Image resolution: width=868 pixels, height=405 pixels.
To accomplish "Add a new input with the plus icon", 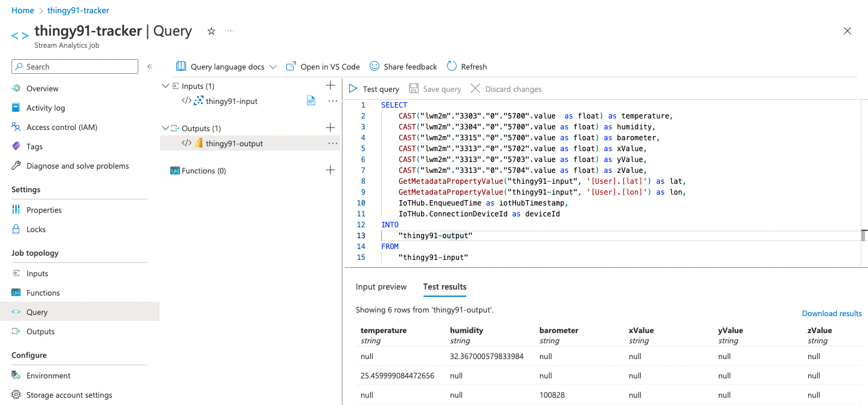I will click(330, 85).
